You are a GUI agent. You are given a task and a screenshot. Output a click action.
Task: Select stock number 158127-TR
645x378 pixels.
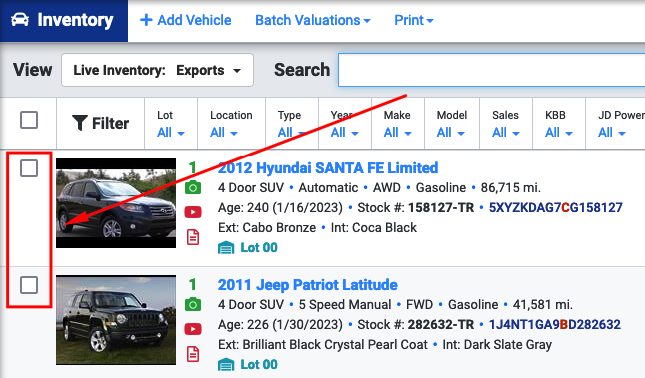pos(441,207)
